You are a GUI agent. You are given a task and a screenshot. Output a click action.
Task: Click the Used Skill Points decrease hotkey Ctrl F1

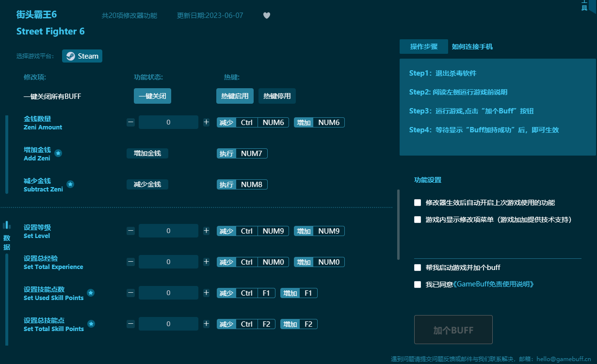point(246,293)
